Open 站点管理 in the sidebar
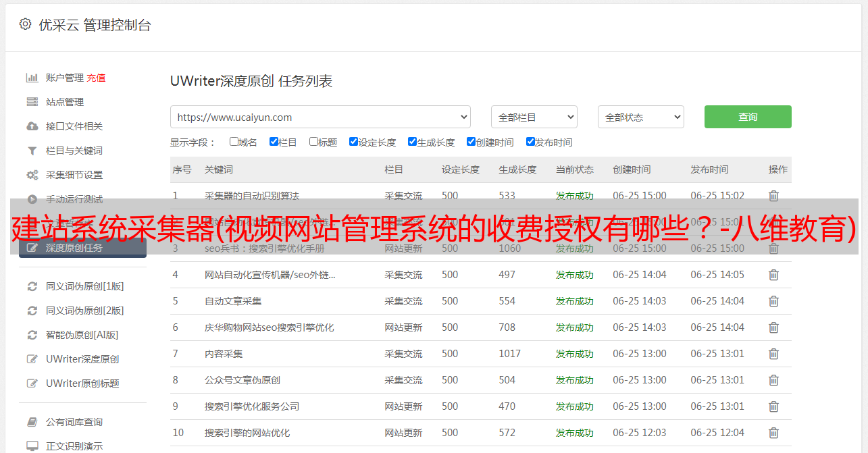This screenshot has width=868, height=453. 65,102
